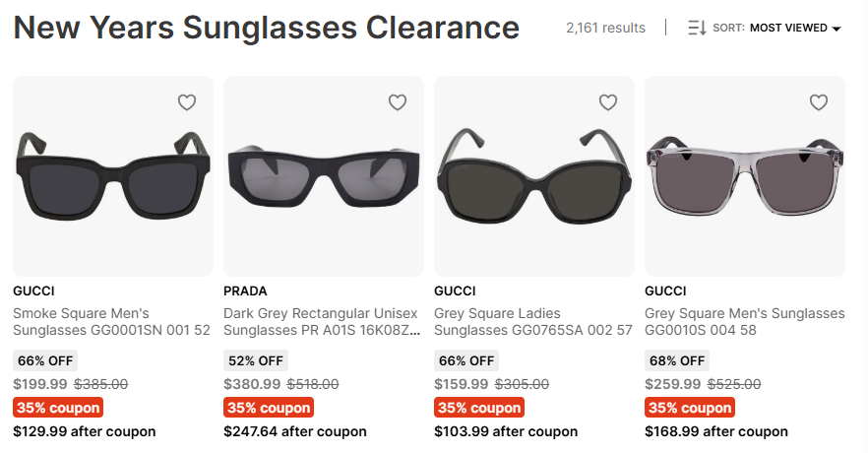Favorite the Gucci Smoke Square Men's sunglasses

(x=187, y=102)
